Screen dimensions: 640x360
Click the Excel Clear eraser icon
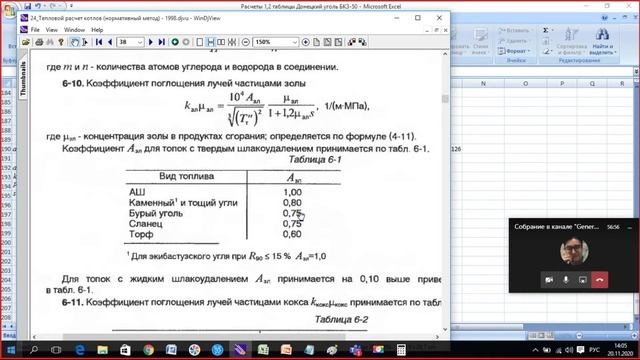pos(546,52)
